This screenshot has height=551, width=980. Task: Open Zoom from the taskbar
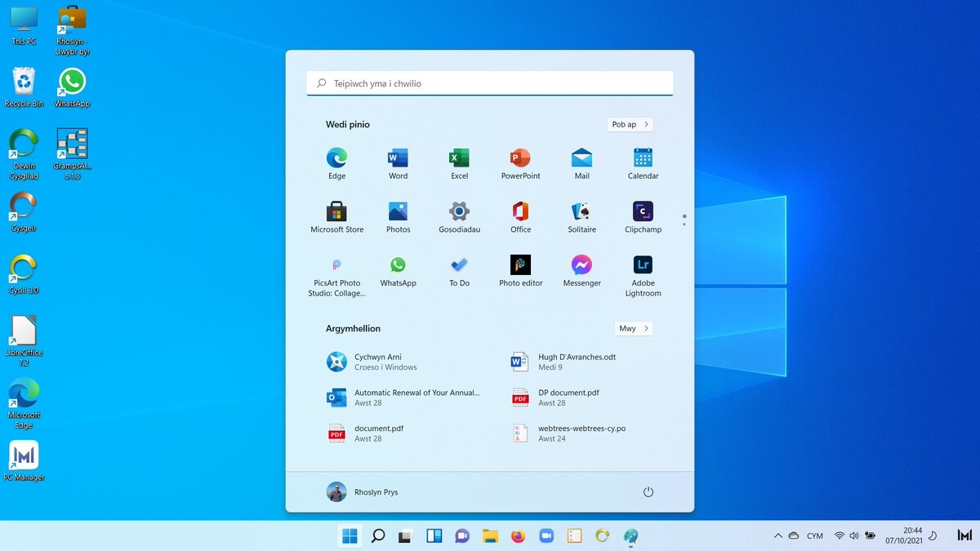point(546,535)
